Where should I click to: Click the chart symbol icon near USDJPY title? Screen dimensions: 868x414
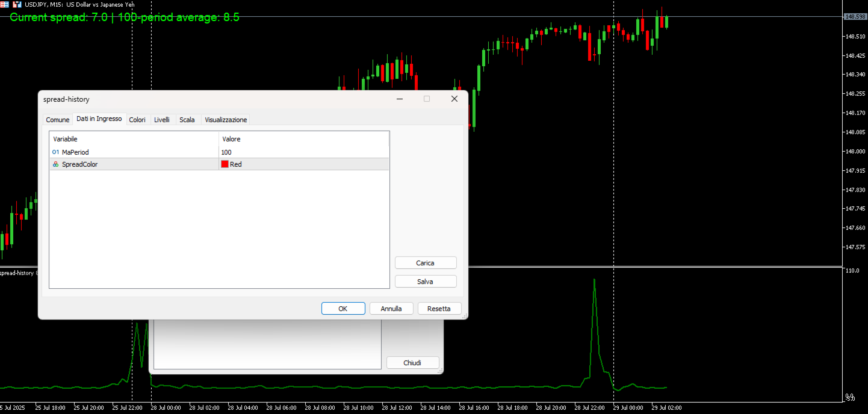4,4
